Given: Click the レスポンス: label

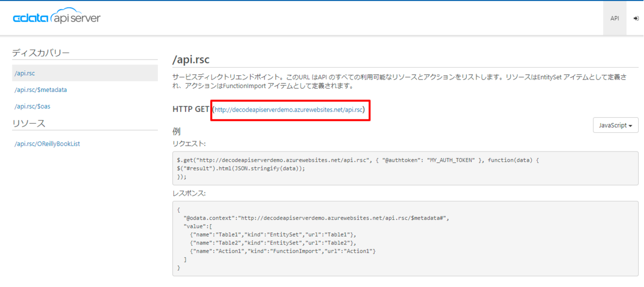Looking at the screenshot, I should coord(189,193).
